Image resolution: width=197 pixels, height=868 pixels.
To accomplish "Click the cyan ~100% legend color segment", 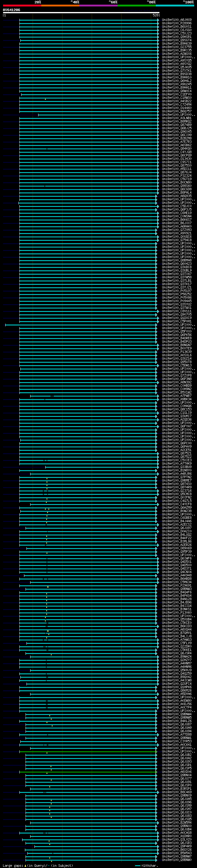I will click(175, 6).
